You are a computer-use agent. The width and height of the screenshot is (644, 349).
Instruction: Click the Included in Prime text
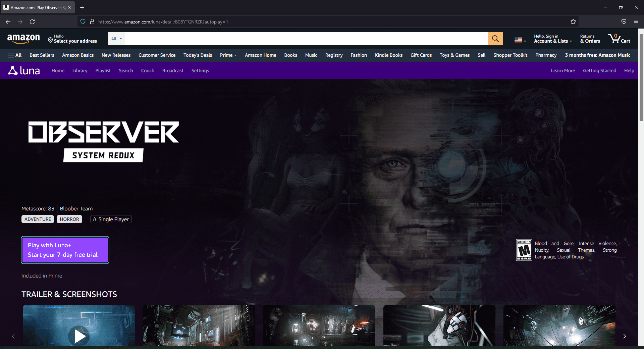(x=42, y=276)
